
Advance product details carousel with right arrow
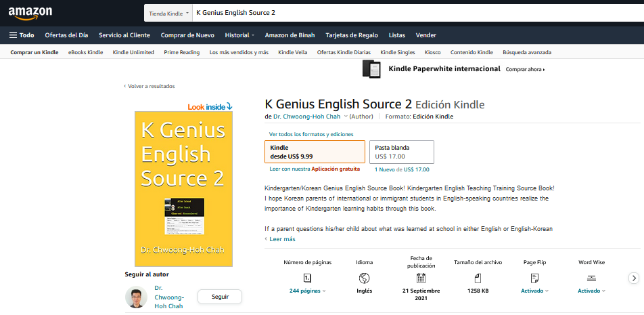point(634,278)
